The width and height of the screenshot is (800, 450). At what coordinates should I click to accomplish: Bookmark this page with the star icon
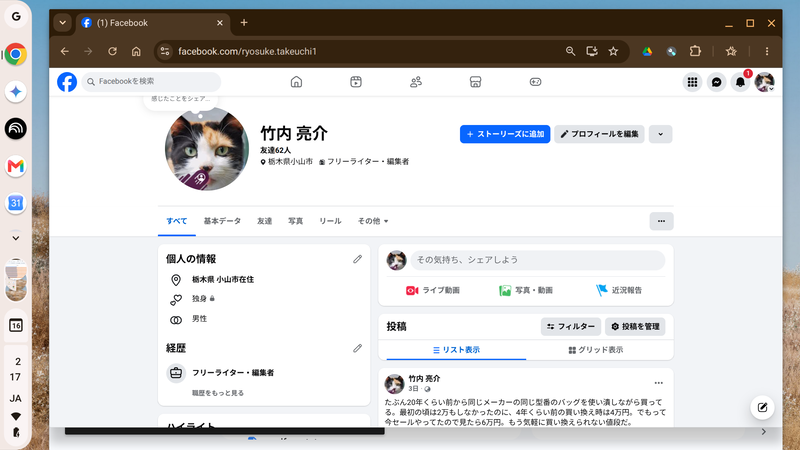[613, 51]
